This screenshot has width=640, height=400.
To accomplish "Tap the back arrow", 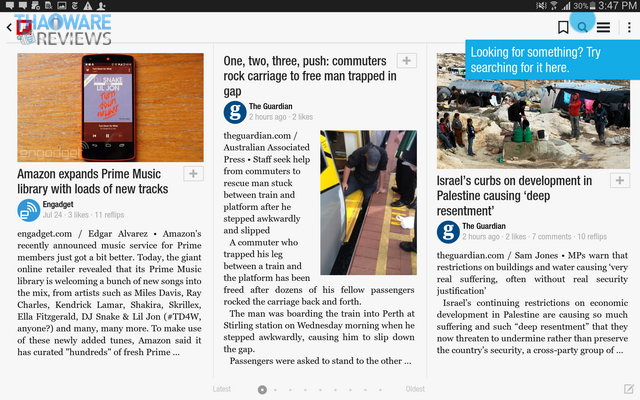I will point(9,27).
